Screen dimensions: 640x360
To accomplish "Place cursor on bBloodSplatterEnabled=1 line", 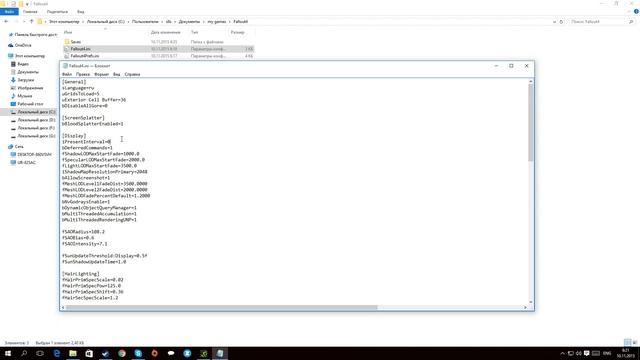I will point(93,124).
